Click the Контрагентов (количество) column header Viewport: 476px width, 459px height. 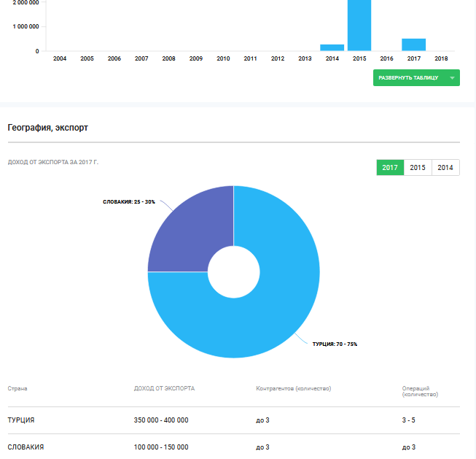pos(293,389)
